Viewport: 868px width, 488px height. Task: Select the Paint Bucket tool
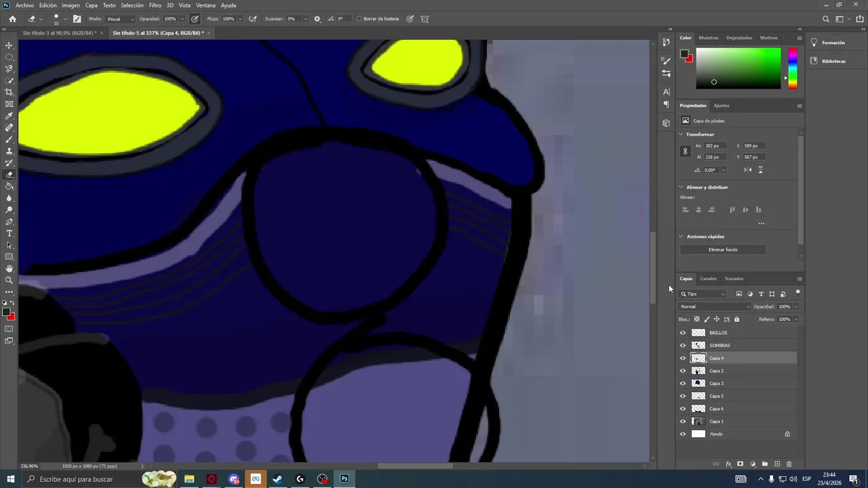point(9,186)
